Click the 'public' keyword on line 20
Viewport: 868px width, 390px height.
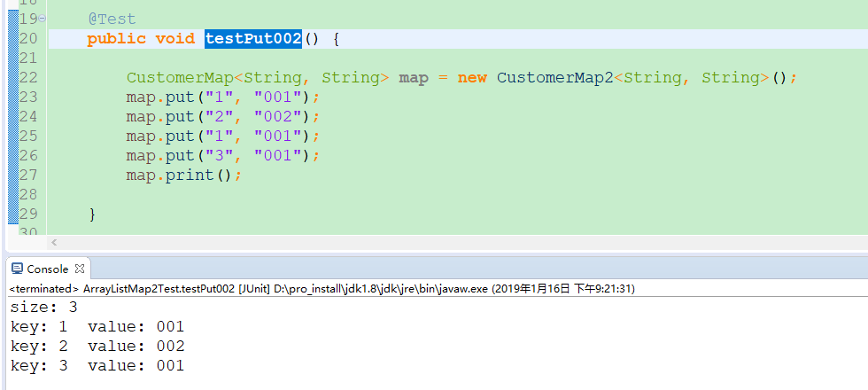(x=116, y=39)
